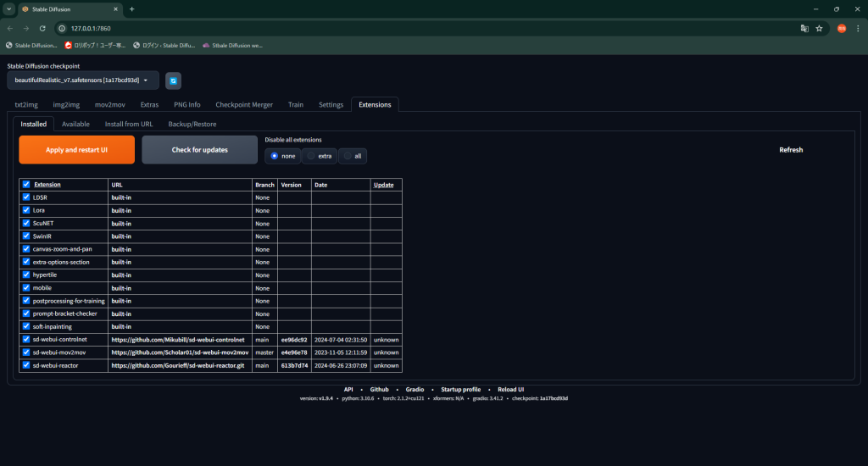Open the Chrome three-dot menu
Image resolution: width=868 pixels, height=466 pixels.
pos(858,28)
